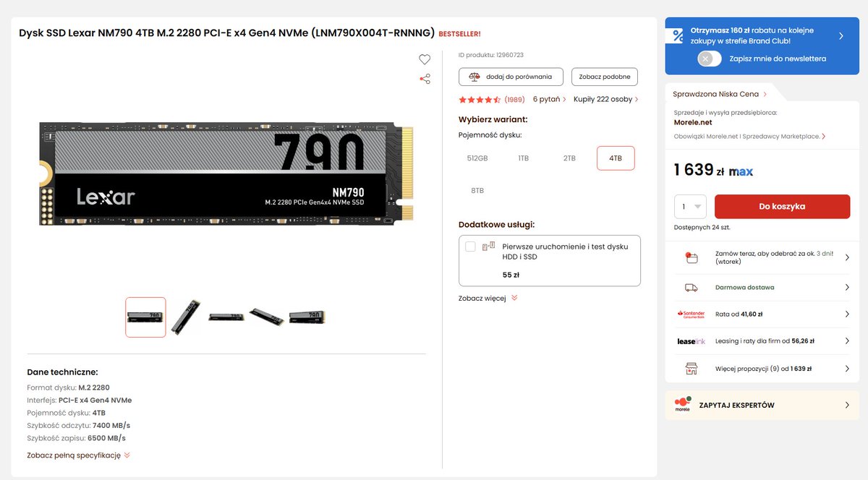Expand Zobacz pełną specyfikację
868x480 pixels.
click(x=78, y=455)
